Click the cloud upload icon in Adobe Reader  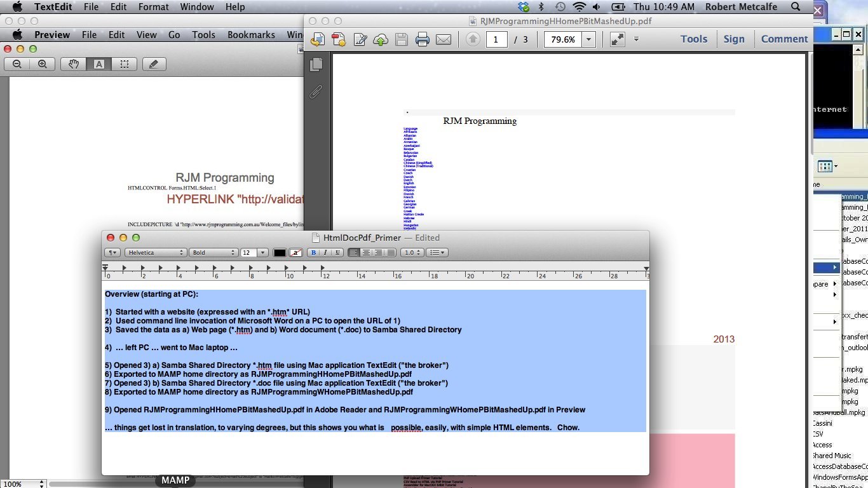[x=381, y=39]
